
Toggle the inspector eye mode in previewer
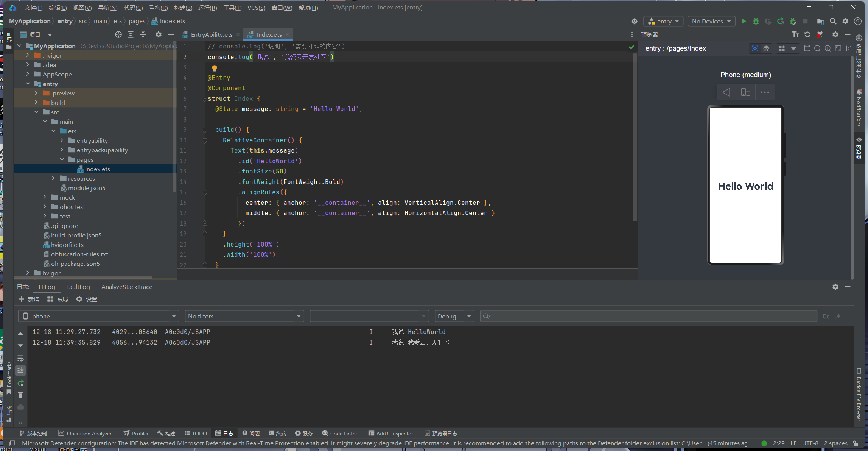pyautogui.click(x=754, y=48)
